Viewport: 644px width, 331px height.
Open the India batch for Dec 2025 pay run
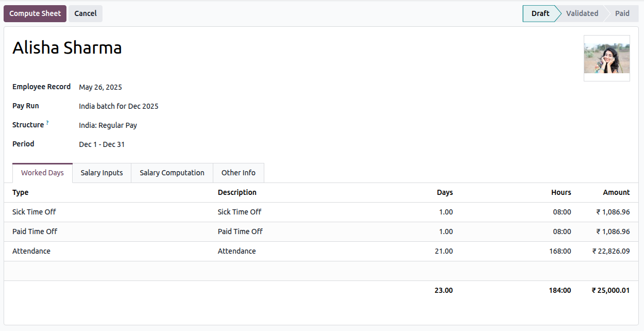[x=118, y=106]
